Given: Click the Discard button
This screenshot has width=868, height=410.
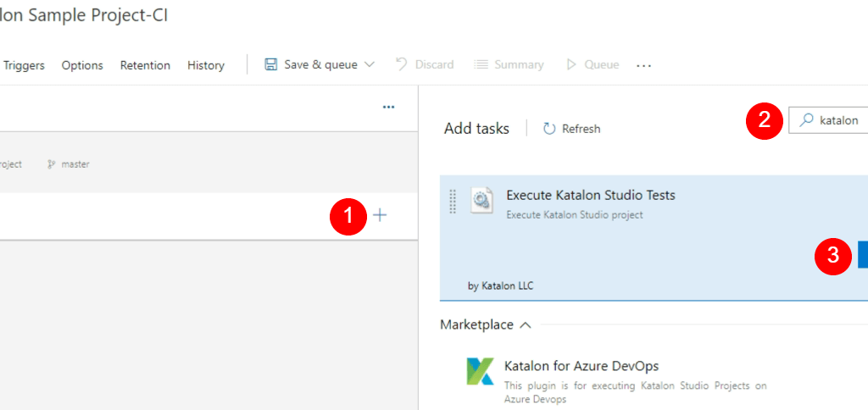Looking at the screenshot, I should coord(425,64).
